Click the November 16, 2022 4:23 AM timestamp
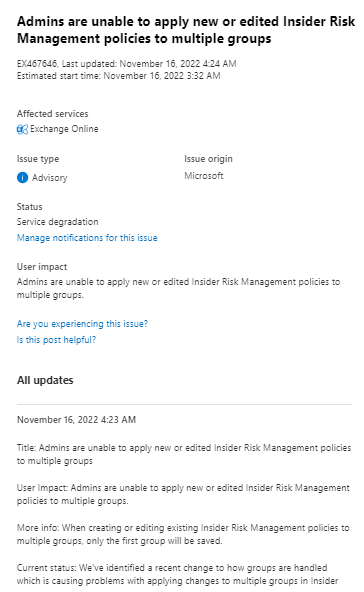Viewport: 364px width, 592px height. click(x=76, y=420)
